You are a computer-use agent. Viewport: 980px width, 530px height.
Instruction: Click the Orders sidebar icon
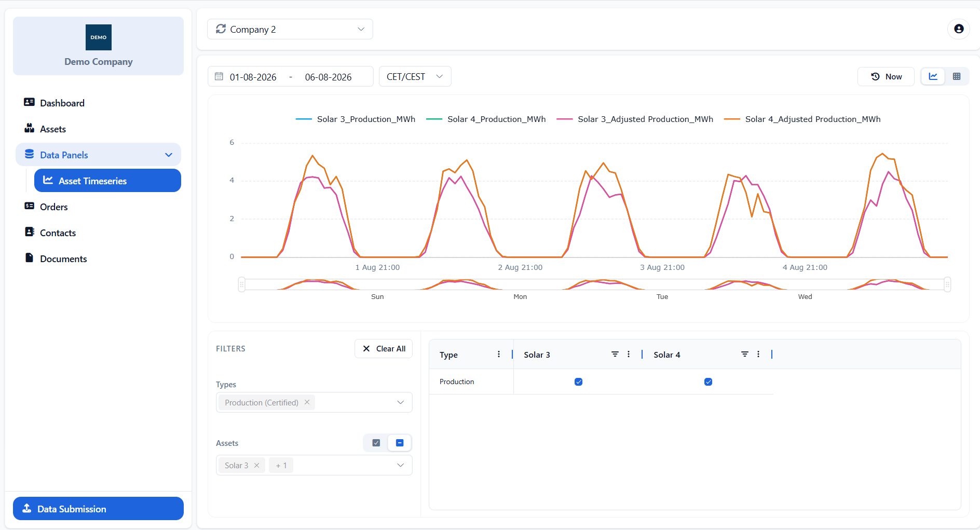pyautogui.click(x=29, y=206)
